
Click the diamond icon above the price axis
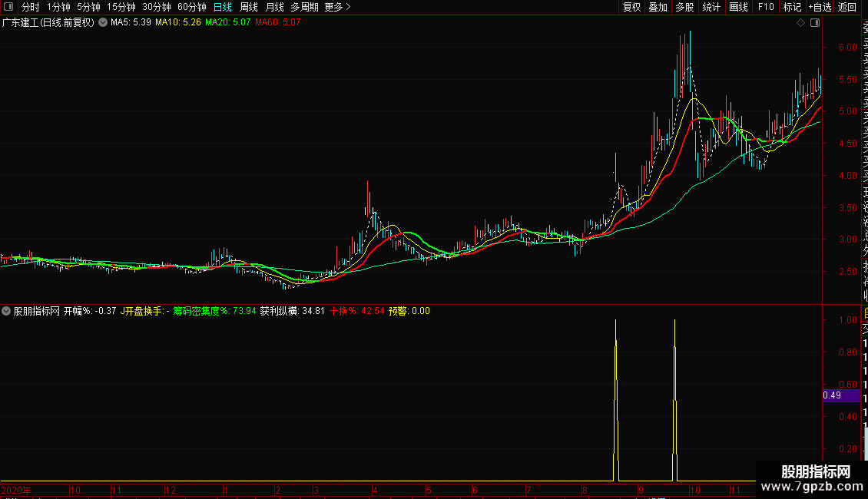[800, 23]
